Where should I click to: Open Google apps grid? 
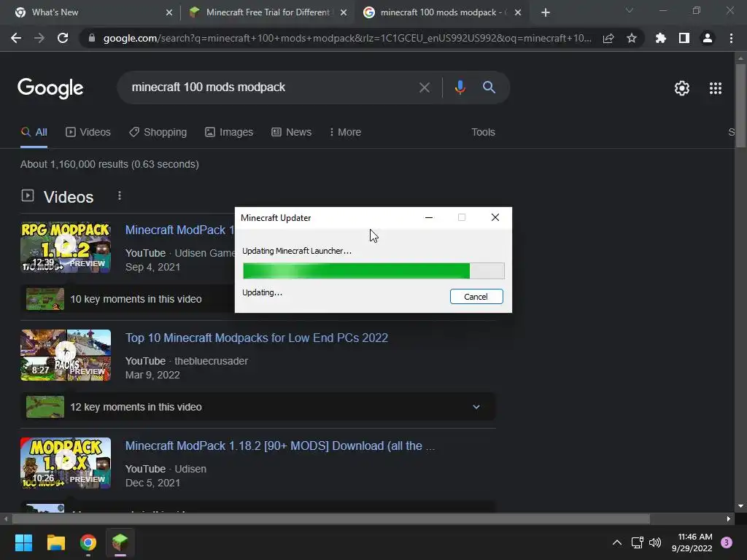click(x=716, y=88)
